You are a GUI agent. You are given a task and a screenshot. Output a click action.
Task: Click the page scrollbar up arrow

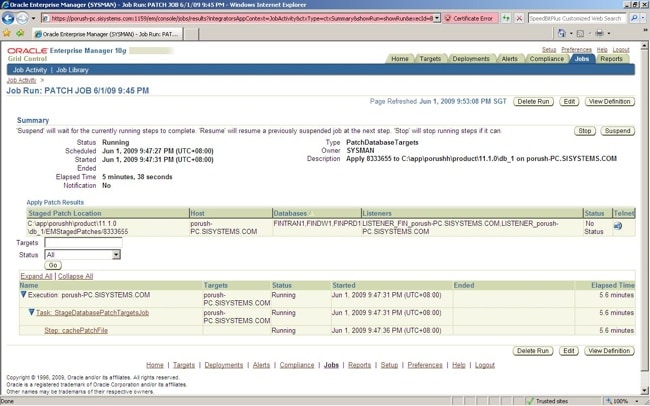tap(645, 46)
